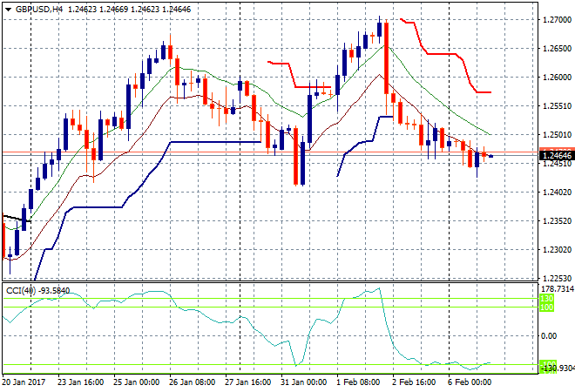Click the 1.27000 price axis label
This screenshot has width=575, height=392.
click(557, 20)
